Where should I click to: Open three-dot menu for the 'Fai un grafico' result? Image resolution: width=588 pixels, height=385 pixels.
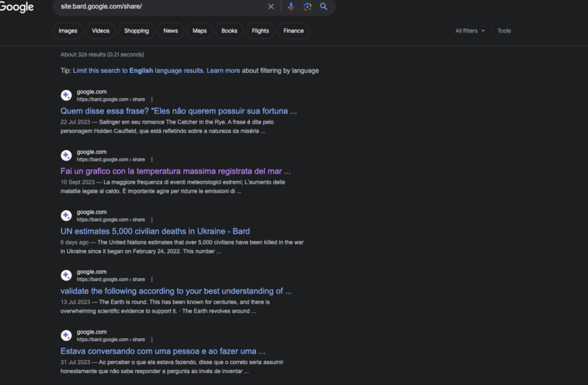tap(152, 159)
